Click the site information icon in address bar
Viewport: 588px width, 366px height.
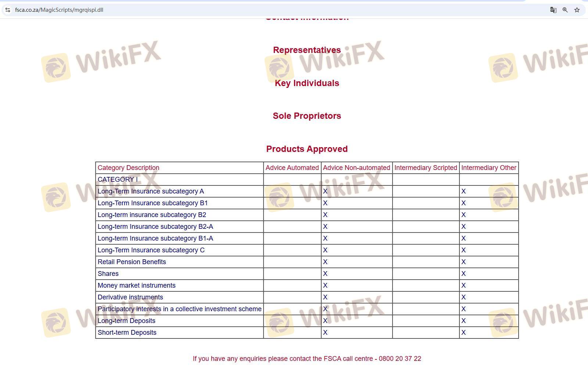pyautogui.click(x=8, y=10)
